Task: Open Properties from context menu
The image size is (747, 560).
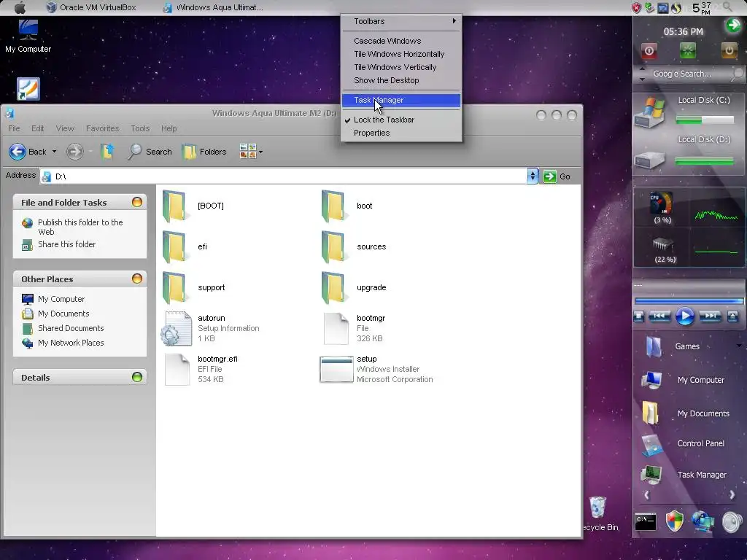Action: point(401,133)
